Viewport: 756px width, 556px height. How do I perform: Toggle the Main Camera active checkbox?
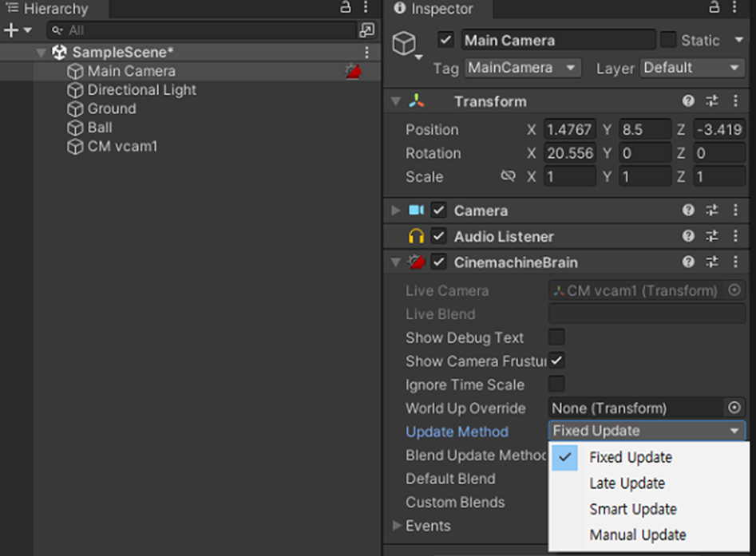point(446,40)
